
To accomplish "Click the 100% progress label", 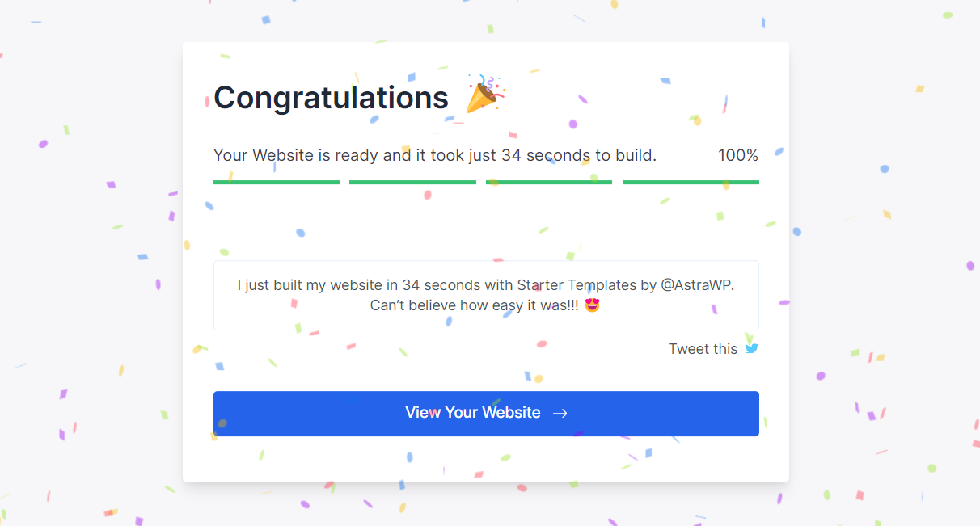I will coord(738,155).
